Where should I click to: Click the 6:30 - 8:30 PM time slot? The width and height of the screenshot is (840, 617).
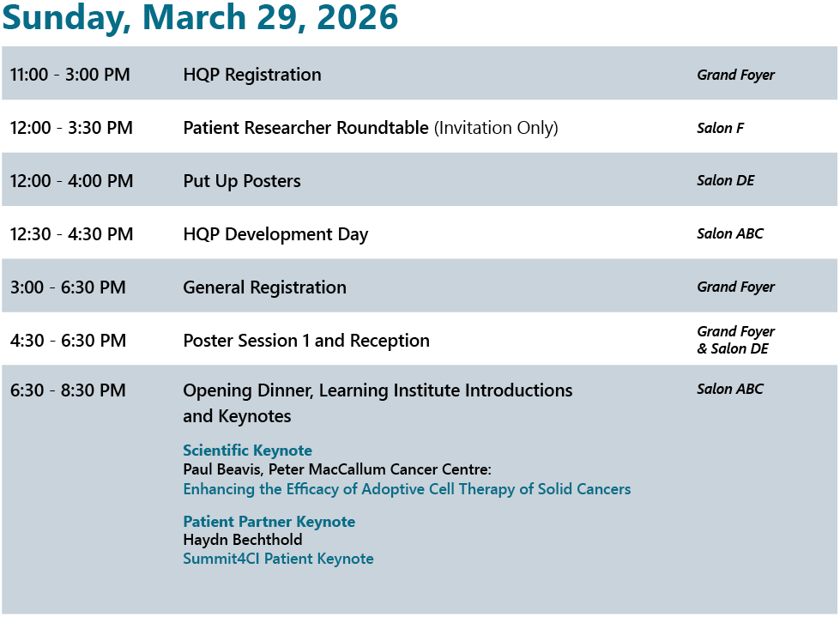[x=68, y=390]
